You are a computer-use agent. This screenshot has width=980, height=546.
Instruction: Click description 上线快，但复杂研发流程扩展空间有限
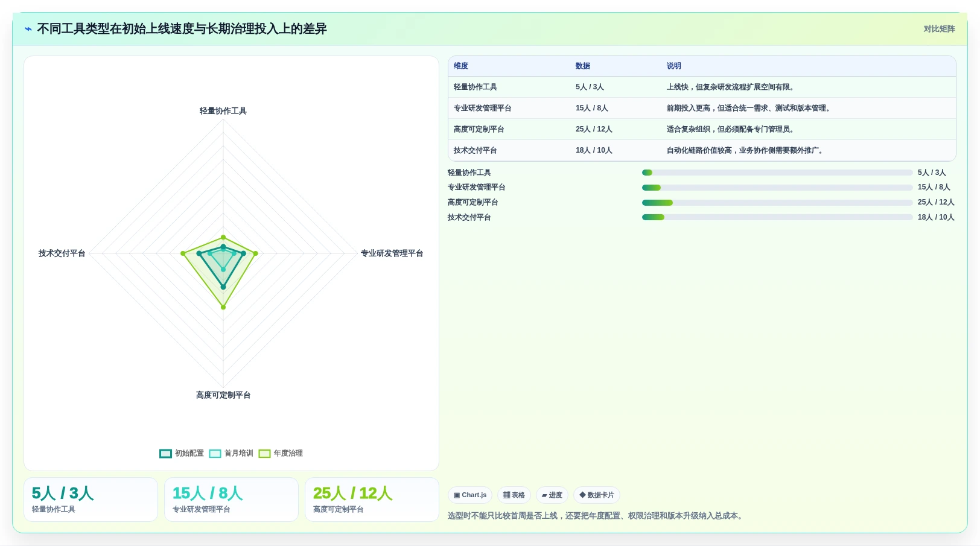pos(731,87)
